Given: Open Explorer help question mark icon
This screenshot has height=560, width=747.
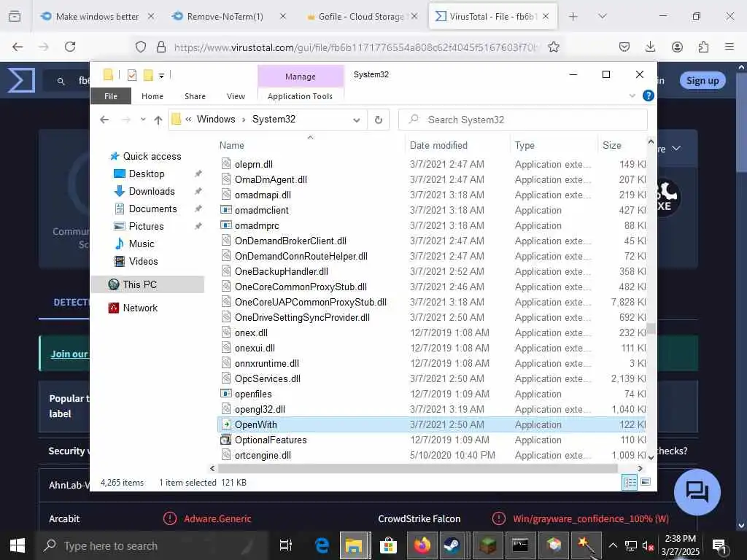Looking at the screenshot, I should [x=648, y=96].
